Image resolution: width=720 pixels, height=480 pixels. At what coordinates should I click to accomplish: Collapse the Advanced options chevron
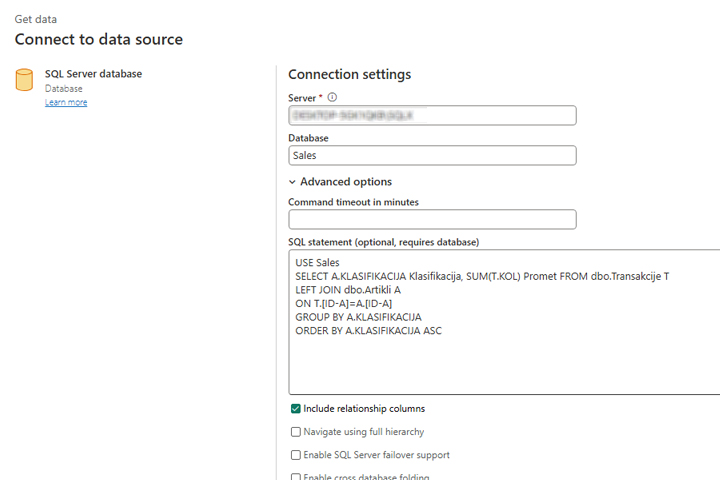292,182
